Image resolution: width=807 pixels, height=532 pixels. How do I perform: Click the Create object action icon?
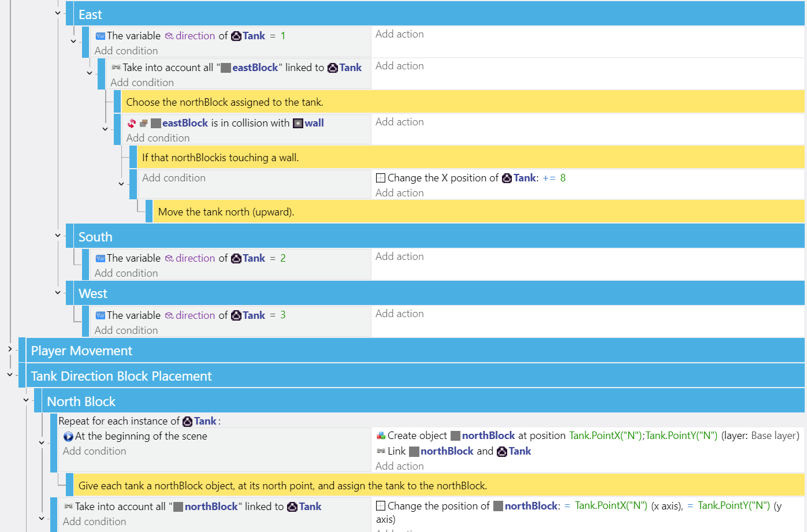coord(381,436)
